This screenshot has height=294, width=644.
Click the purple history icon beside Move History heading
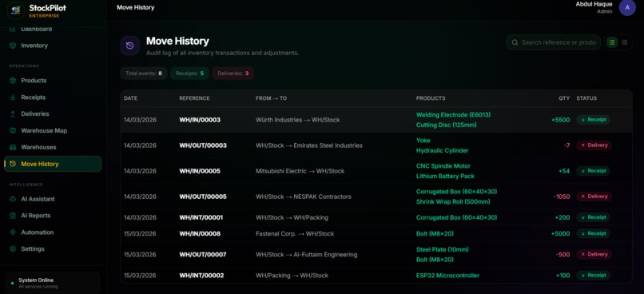(x=129, y=46)
